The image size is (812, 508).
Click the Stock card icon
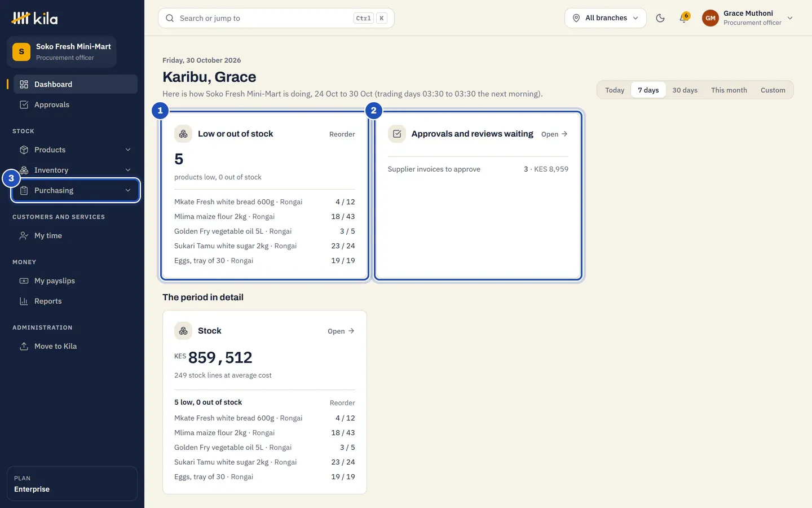183,331
